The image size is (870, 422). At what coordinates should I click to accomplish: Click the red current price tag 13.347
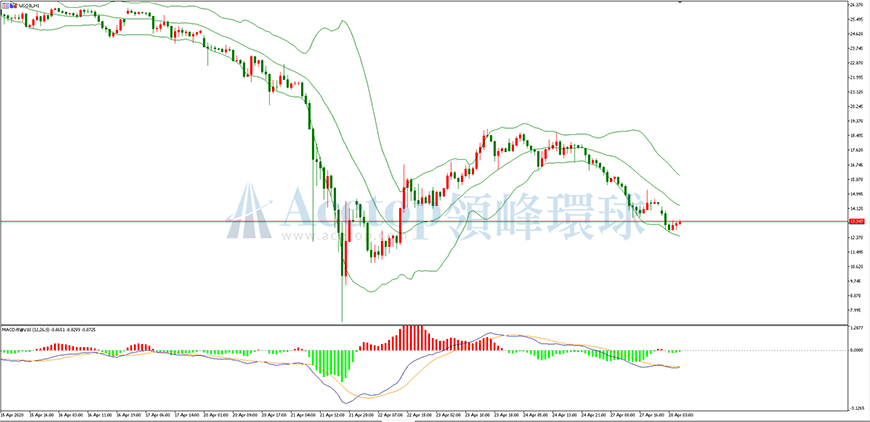855,221
